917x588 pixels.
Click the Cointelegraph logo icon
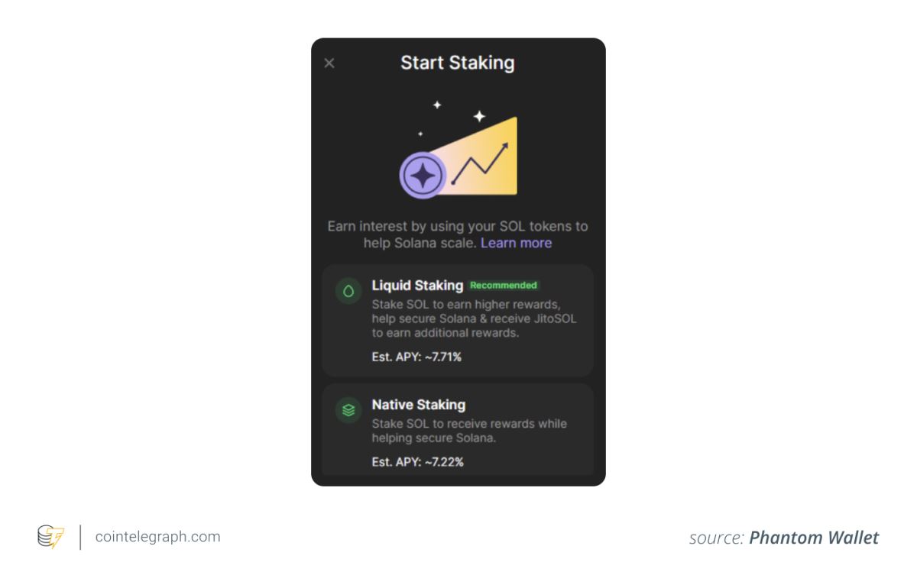50,537
